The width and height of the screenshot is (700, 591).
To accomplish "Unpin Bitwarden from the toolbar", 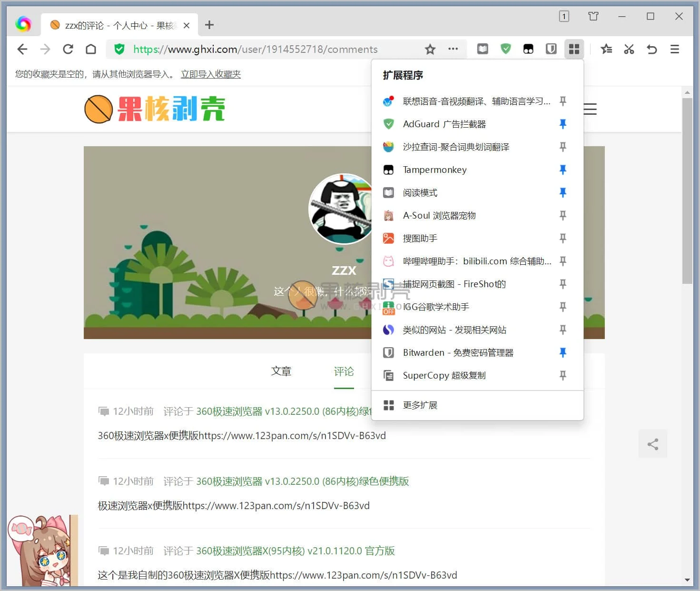I will point(563,352).
